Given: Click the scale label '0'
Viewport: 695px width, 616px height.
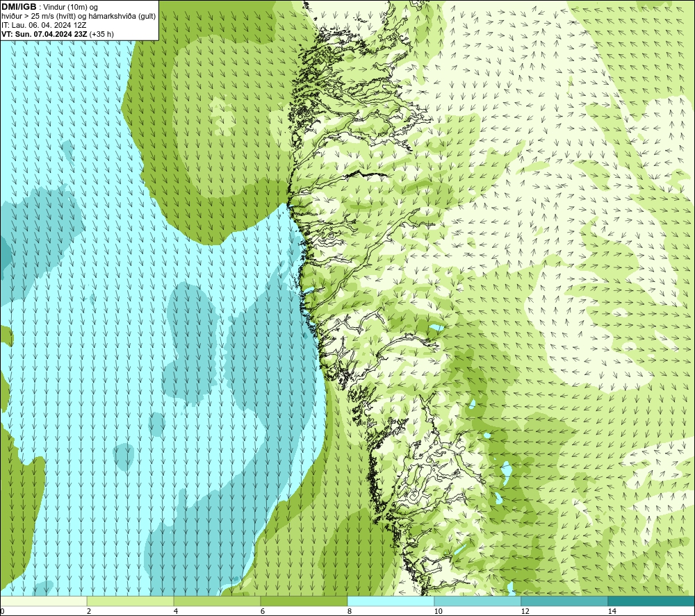Looking at the screenshot, I should point(2,612).
